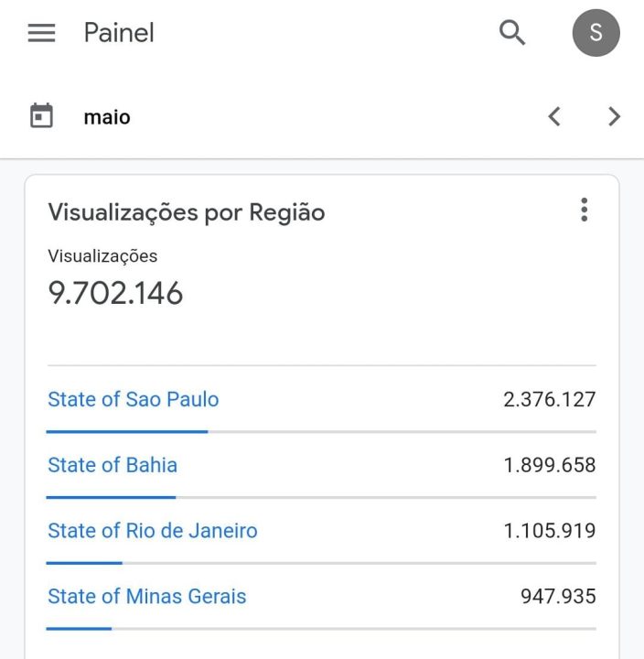Open the State of Bahia link

113,465
